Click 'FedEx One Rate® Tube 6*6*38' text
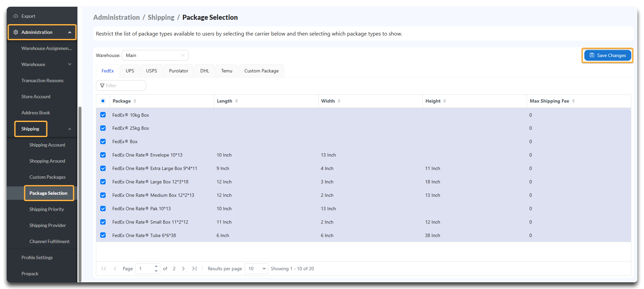The image size is (644, 289). [x=144, y=235]
